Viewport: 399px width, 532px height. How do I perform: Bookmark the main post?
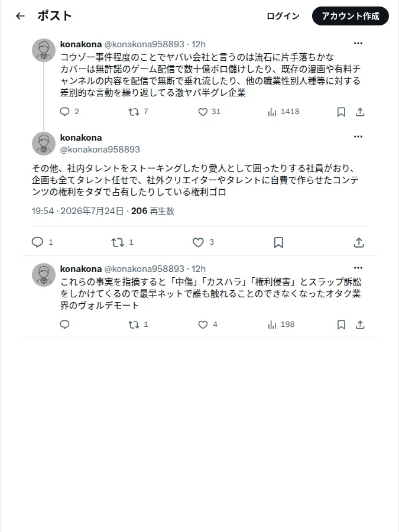(278, 242)
